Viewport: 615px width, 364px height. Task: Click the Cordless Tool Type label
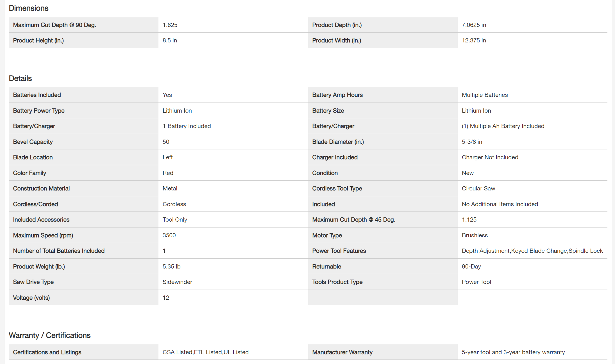(x=337, y=188)
